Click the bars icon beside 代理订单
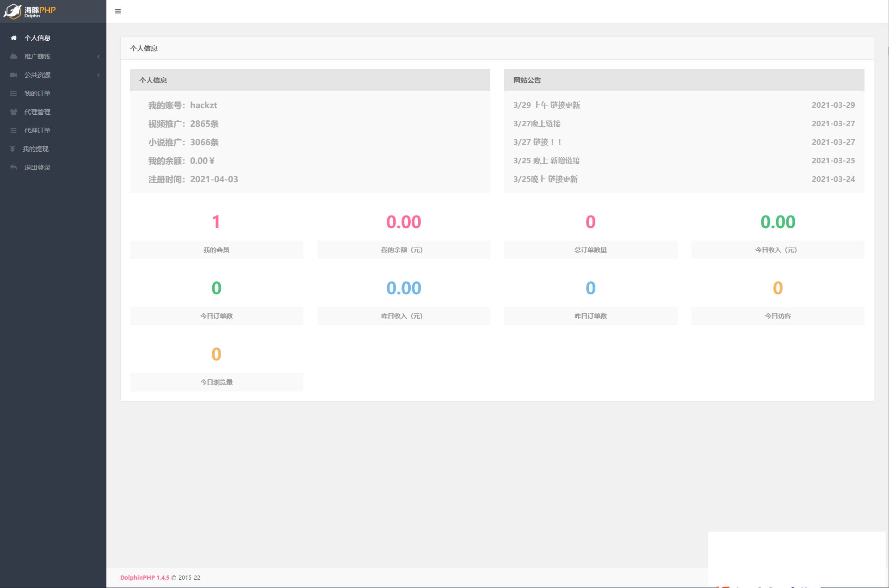The height and width of the screenshot is (588, 889). tap(13, 130)
